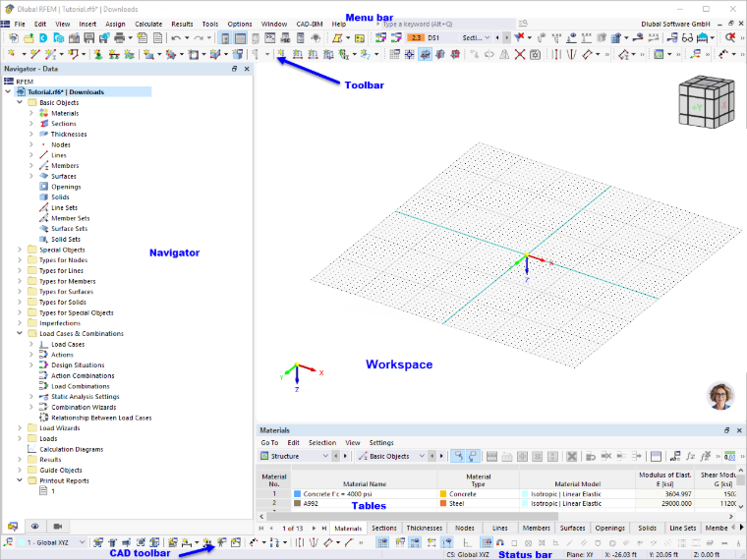Close the Navigator - Data panel
The image size is (747, 560).
click(x=247, y=69)
